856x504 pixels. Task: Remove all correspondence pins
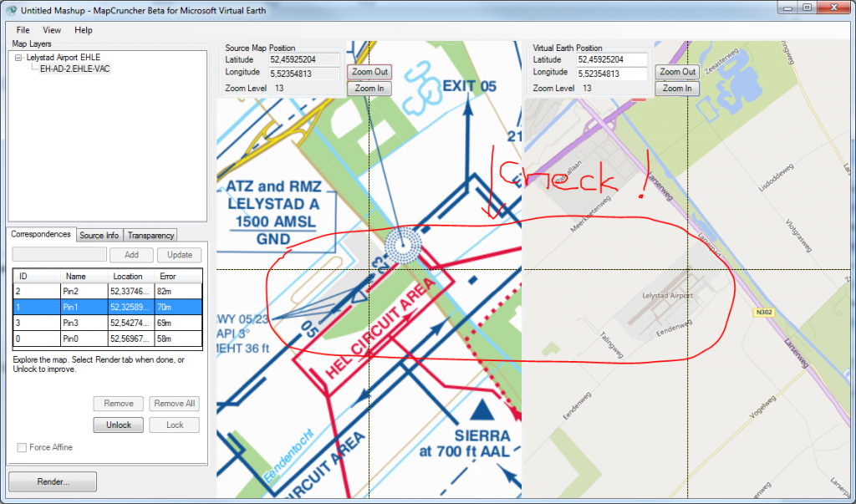tap(174, 404)
